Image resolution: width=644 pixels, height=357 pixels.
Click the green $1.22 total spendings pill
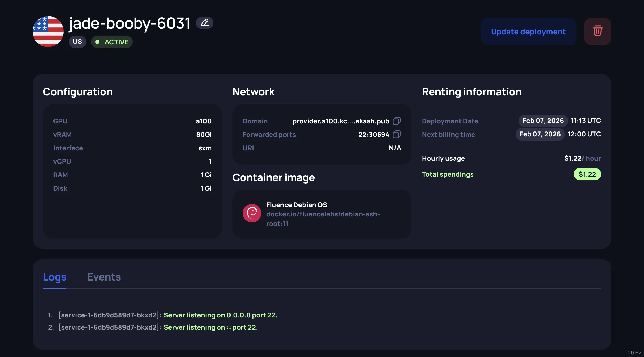pos(587,174)
